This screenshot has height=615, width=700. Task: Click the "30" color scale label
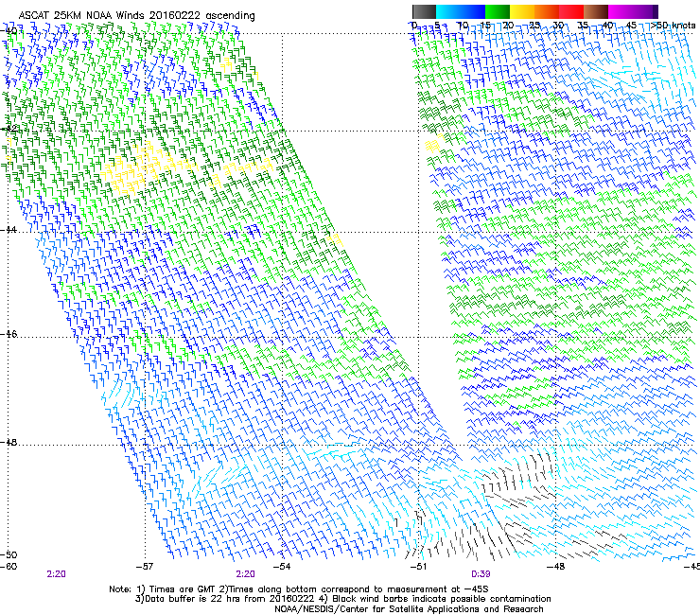click(558, 26)
